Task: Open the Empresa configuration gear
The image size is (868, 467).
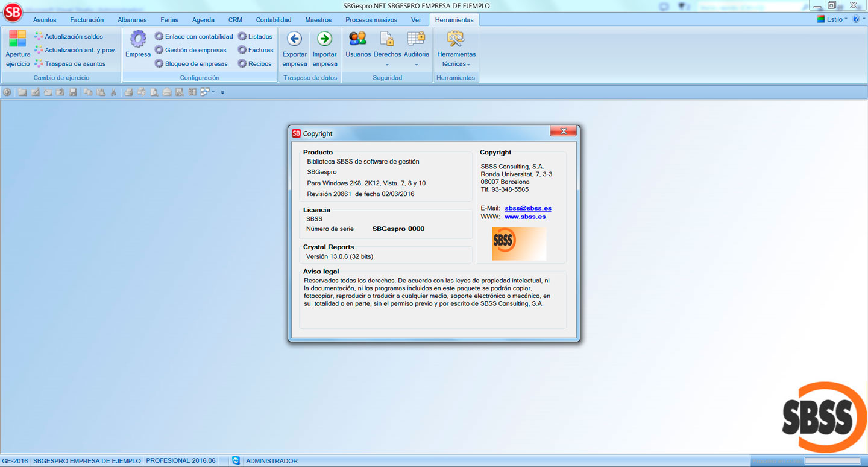Action: click(138, 40)
